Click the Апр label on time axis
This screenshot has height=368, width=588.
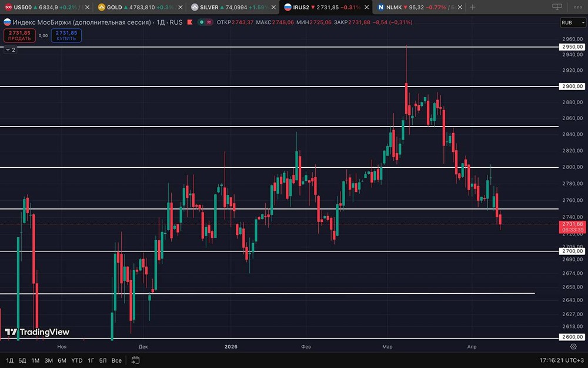point(472,347)
